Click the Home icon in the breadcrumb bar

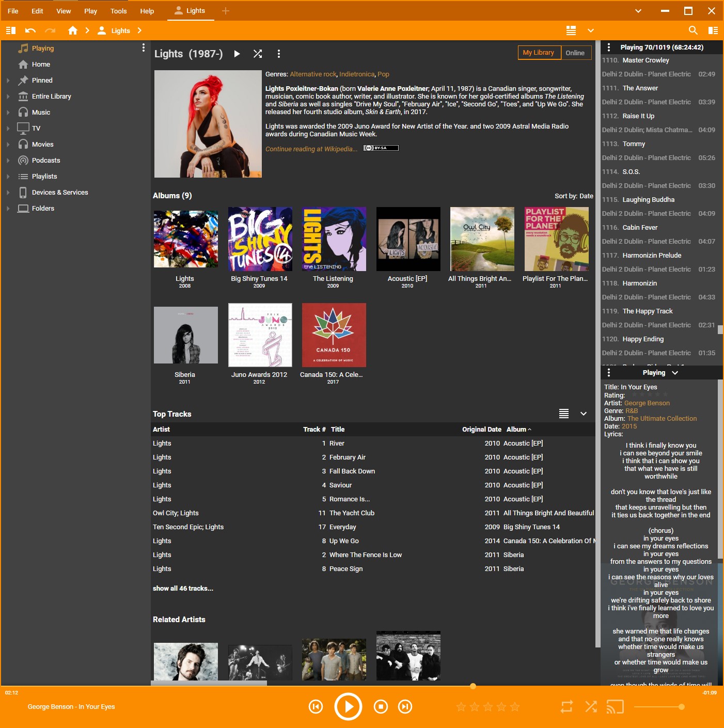[x=73, y=30]
